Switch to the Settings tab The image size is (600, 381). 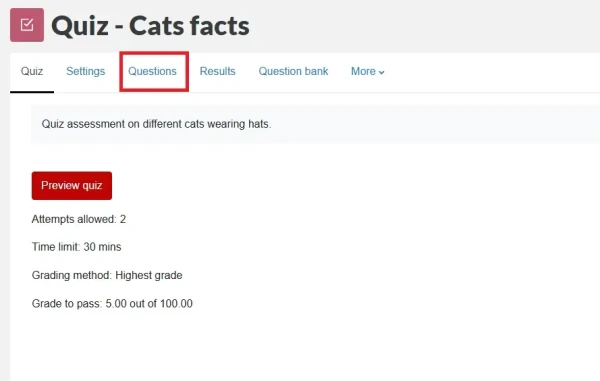coord(85,72)
